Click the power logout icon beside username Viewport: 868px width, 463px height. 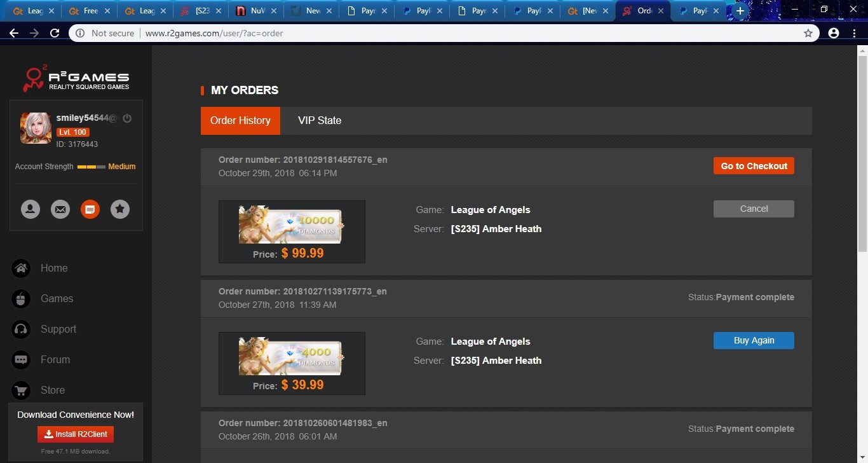point(127,118)
